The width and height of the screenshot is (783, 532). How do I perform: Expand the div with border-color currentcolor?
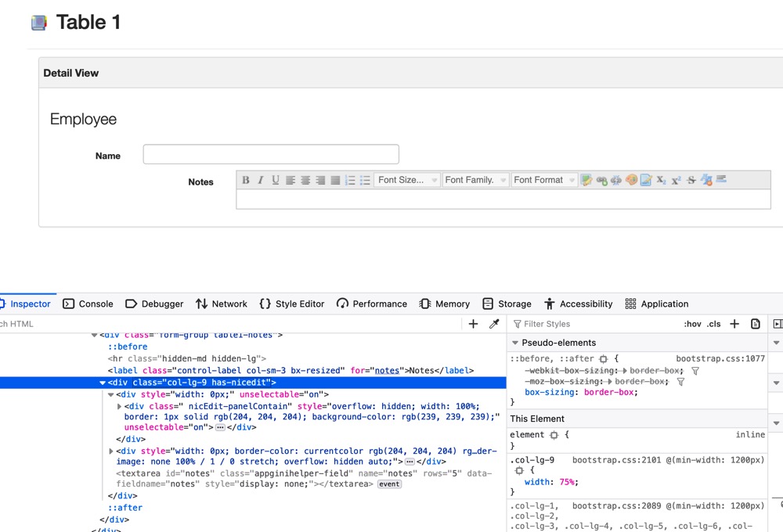pyautogui.click(x=111, y=451)
